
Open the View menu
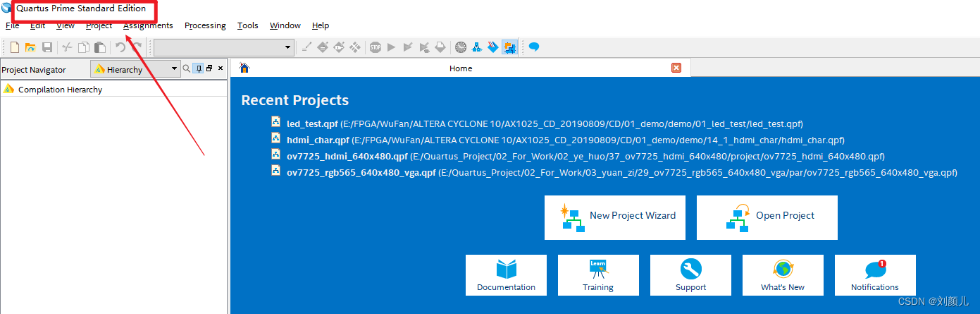pyautogui.click(x=66, y=25)
